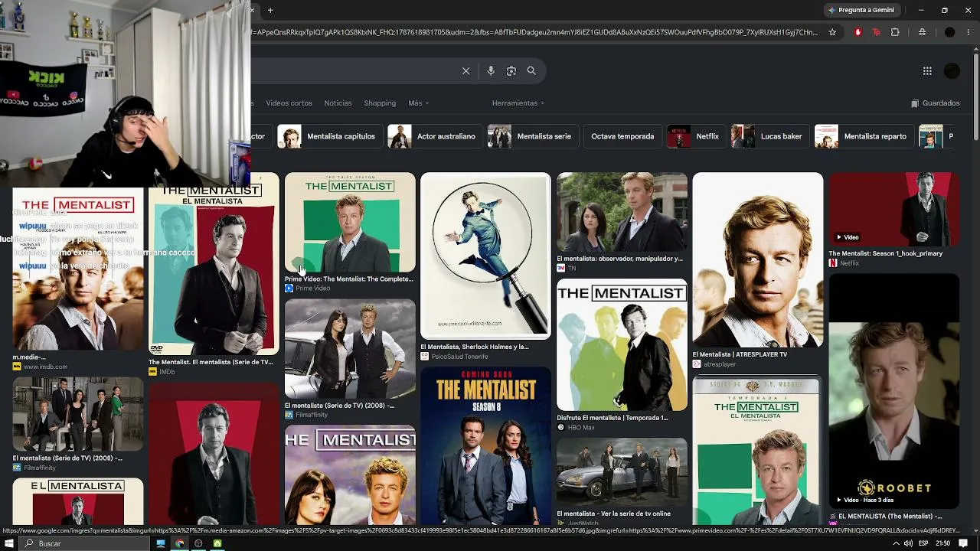
Task: Open the Herramientas dropdown
Action: [x=518, y=103]
